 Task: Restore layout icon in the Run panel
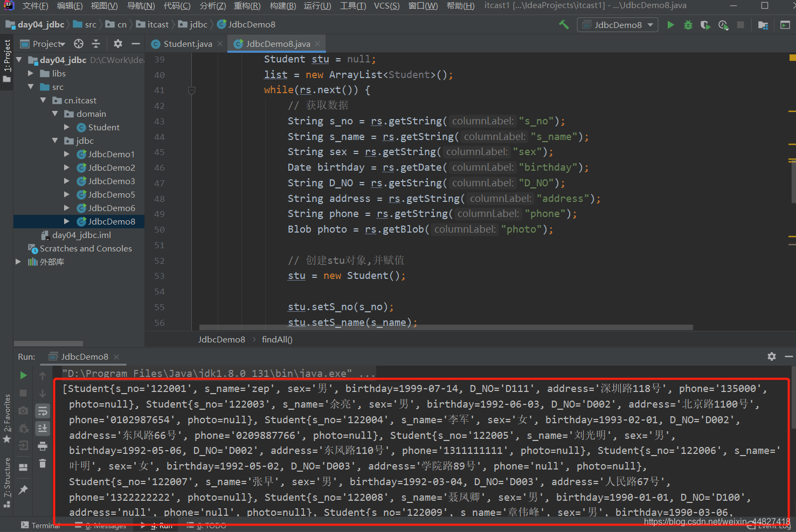click(23, 467)
